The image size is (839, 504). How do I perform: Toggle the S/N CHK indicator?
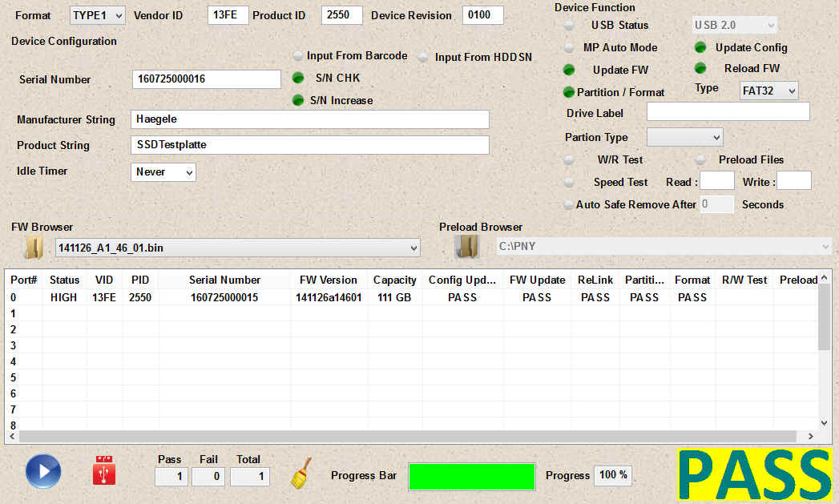pyautogui.click(x=298, y=78)
